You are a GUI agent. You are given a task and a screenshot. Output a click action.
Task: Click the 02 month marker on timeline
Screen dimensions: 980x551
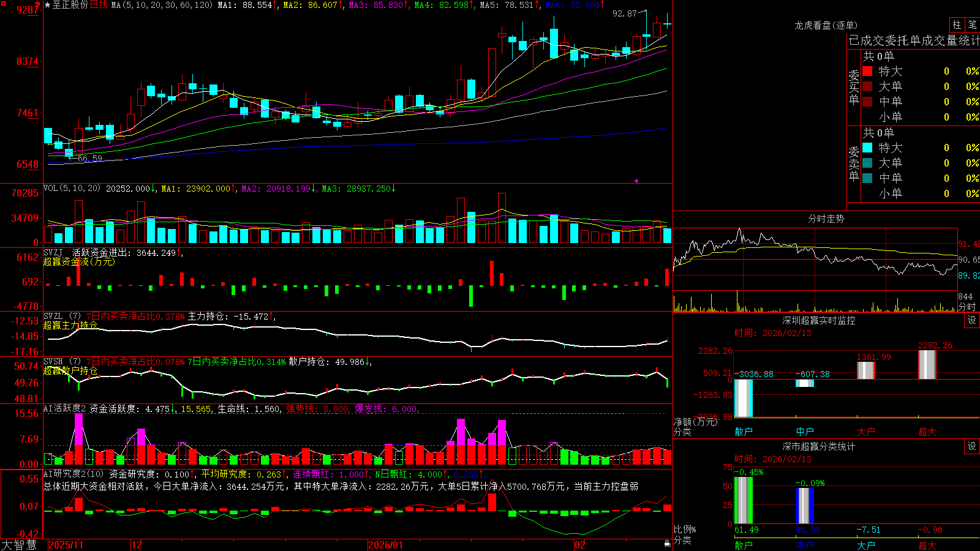579,545
